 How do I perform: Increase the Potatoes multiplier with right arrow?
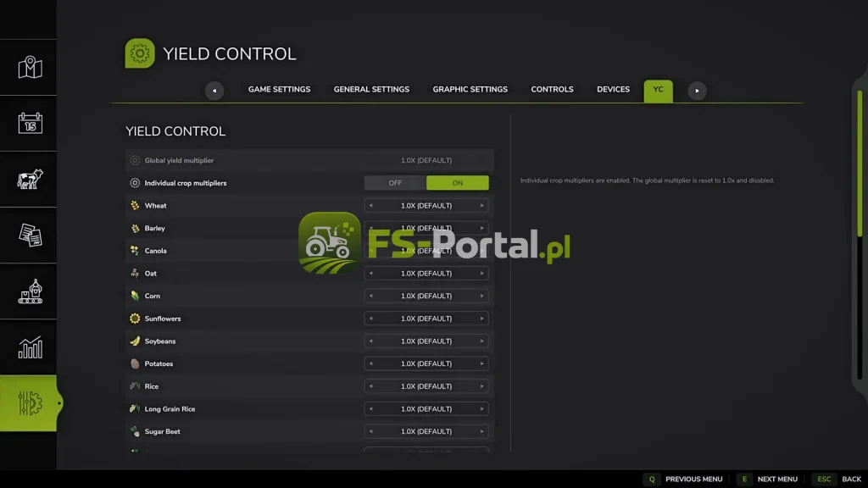(x=481, y=364)
